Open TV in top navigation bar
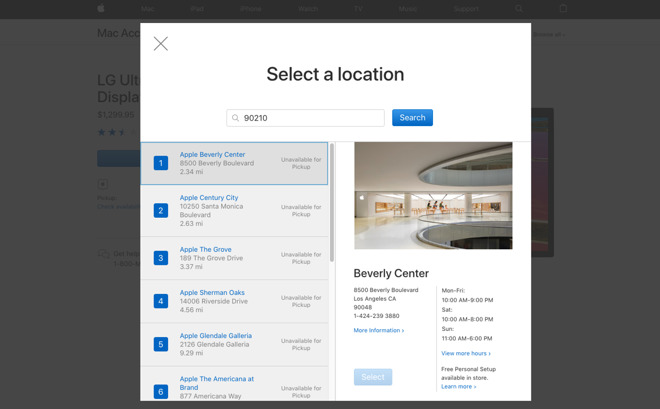The image size is (660, 409). coord(358,8)
